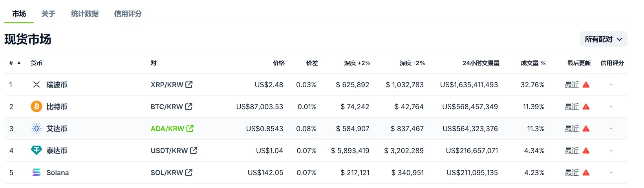Click the 现货市场 heading

[28, 39]
